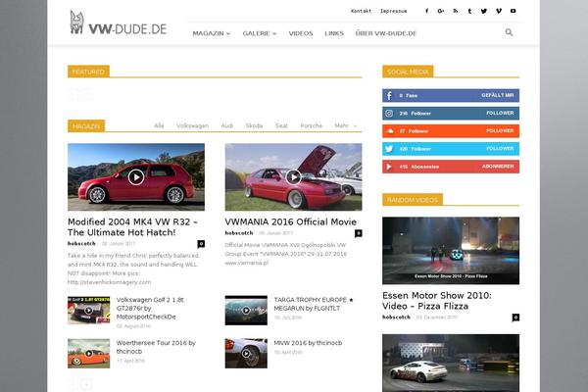Image resolution: width=588 pixels, height=392 pixels.
Task: Click author hobscotch under VWMANIA post
Action: [x=239, y=233]
